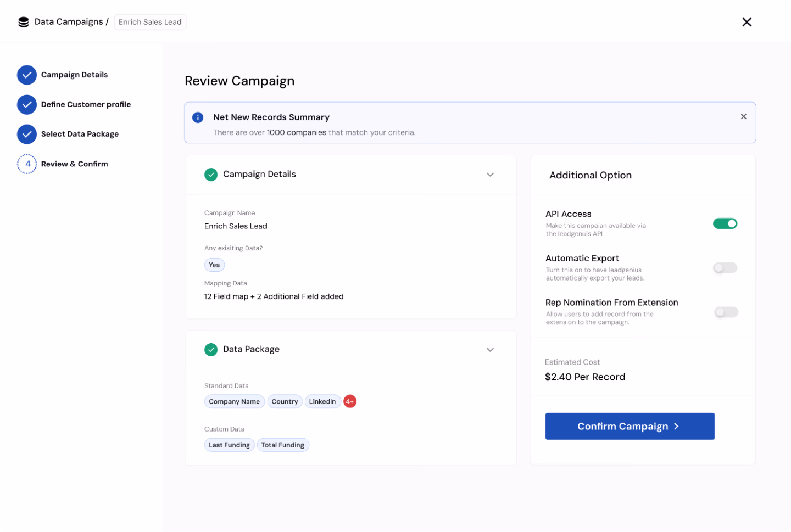Dismiss the Net New Records Summary banner
Viewport: 791px width, 532px height.
tap(743, 116)
